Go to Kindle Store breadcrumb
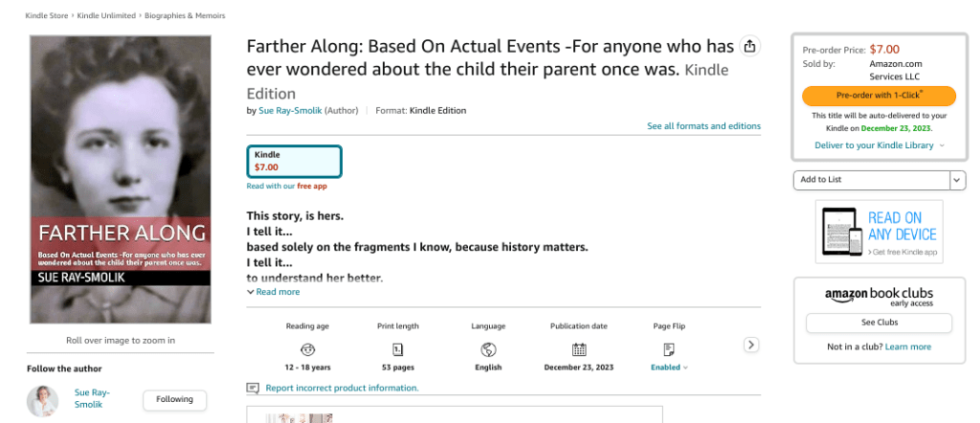980x423 pixels. tap(48, 16)
